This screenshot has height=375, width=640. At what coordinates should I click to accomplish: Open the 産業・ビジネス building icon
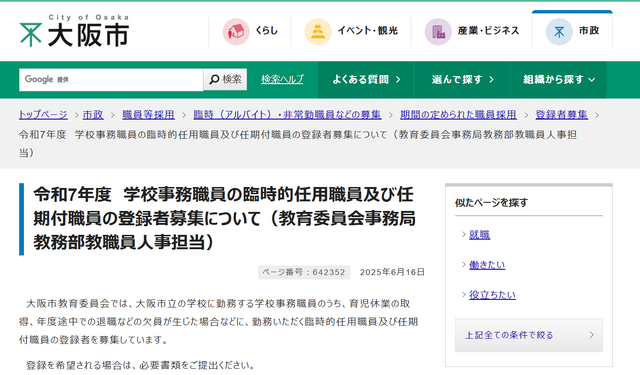click(438, 31)
